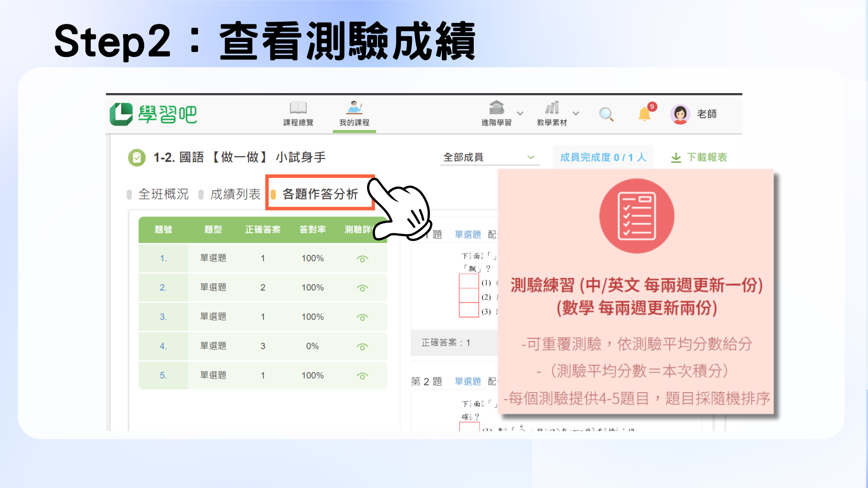
Task: Go to 我的課程 icon
Action: [x=354, y=108]
